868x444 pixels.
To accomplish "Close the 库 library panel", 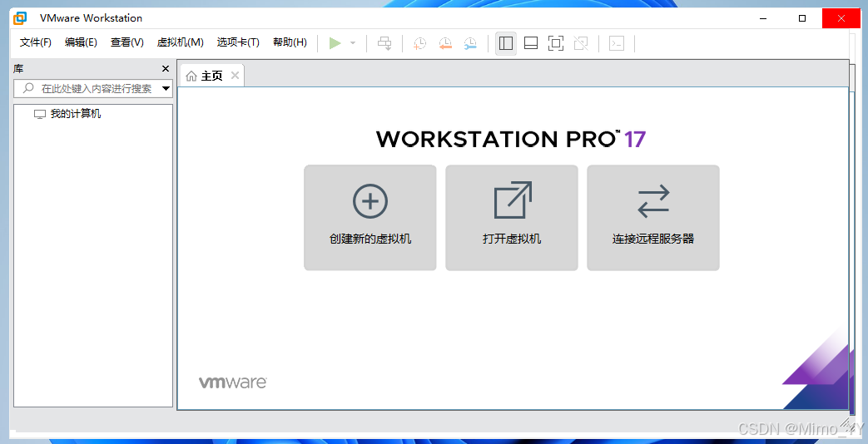I will click(x=165, y=68).
